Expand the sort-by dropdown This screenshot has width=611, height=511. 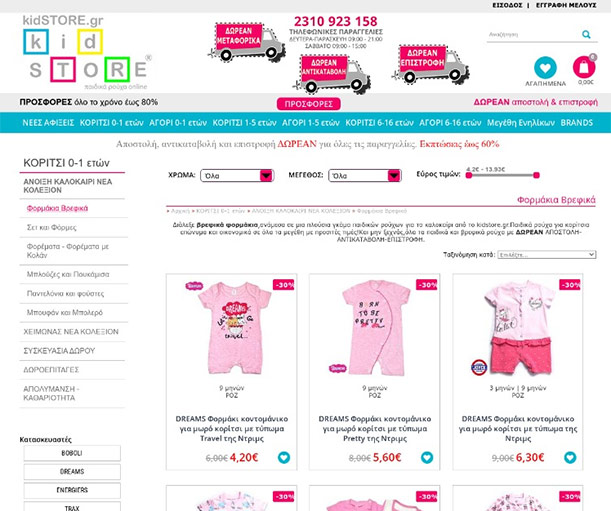tap(547, 255)
